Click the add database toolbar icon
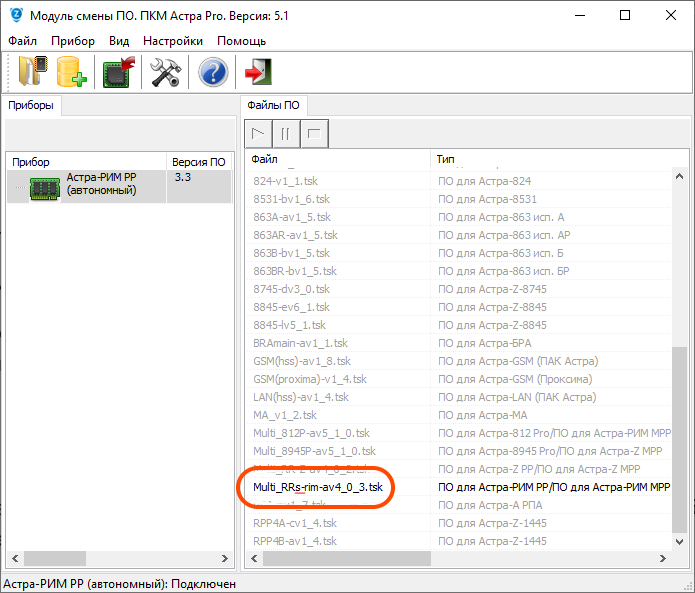This screenshot has height=593, width=695. pyautogui.click(x=71, y=71)
